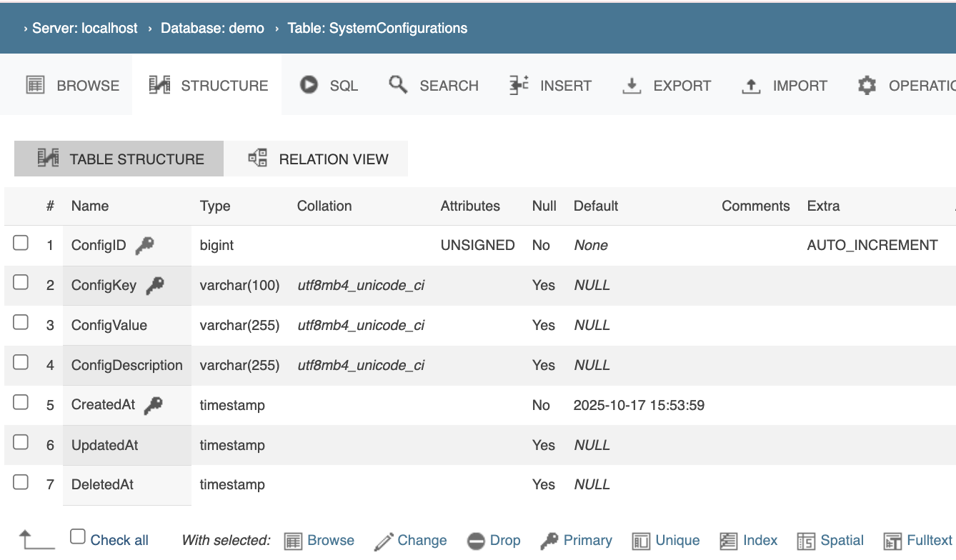This screenshot has height=560, width=956.
Task: Click the Export download icon
Action: pyautogui.click(x=632, y=86)
